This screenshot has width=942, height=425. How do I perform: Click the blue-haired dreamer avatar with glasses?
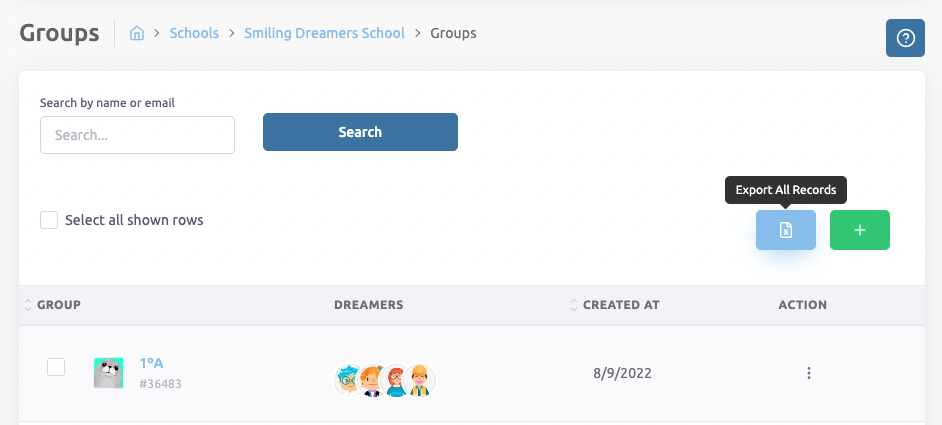point(349,380)
